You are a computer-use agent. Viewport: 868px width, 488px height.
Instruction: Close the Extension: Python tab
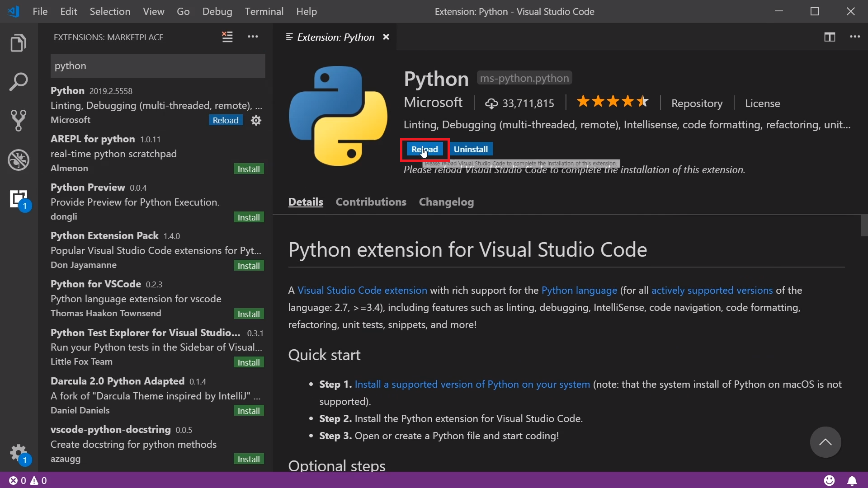(x=386, y=37)
